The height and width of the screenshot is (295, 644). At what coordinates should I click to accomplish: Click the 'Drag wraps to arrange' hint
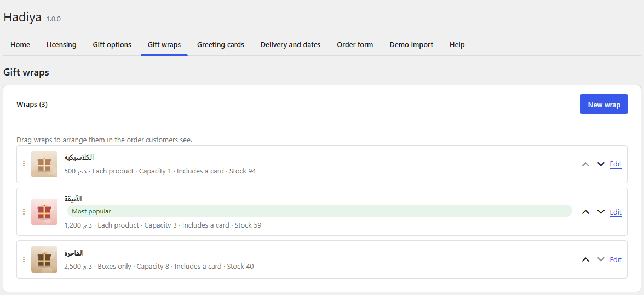click(104, 140)
